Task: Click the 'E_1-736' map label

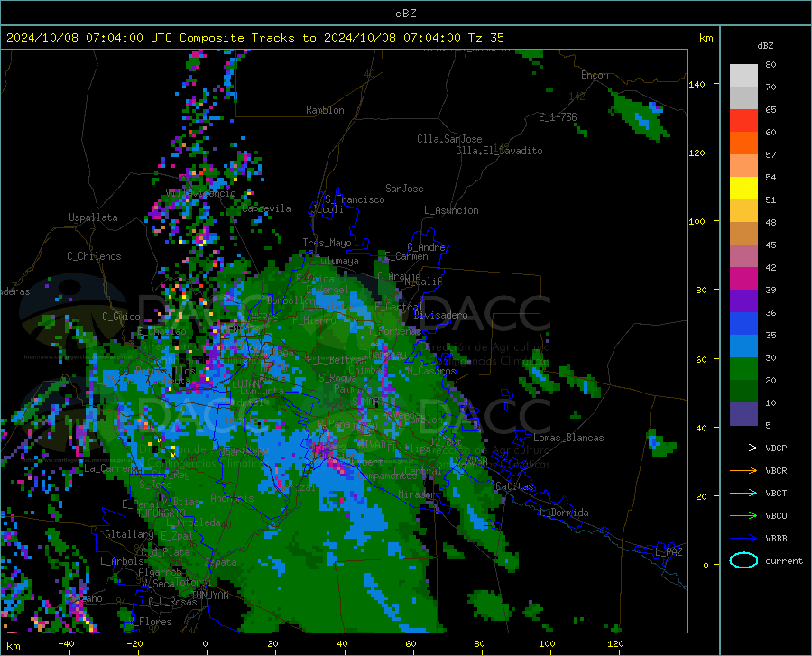Action: (558, 117)
